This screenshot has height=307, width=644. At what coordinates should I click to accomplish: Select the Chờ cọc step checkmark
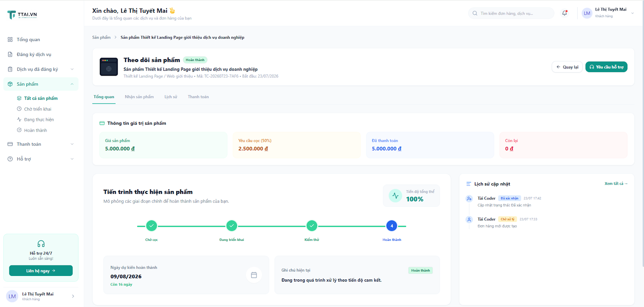(x=151, y=226)
